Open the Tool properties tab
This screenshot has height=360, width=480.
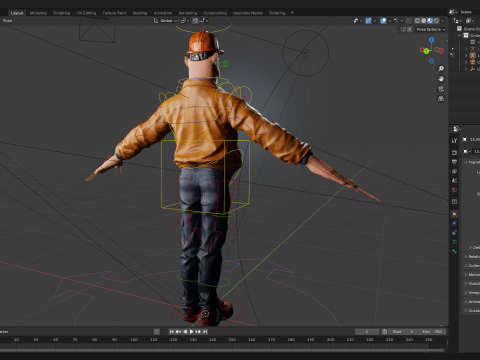pos(454,141)
